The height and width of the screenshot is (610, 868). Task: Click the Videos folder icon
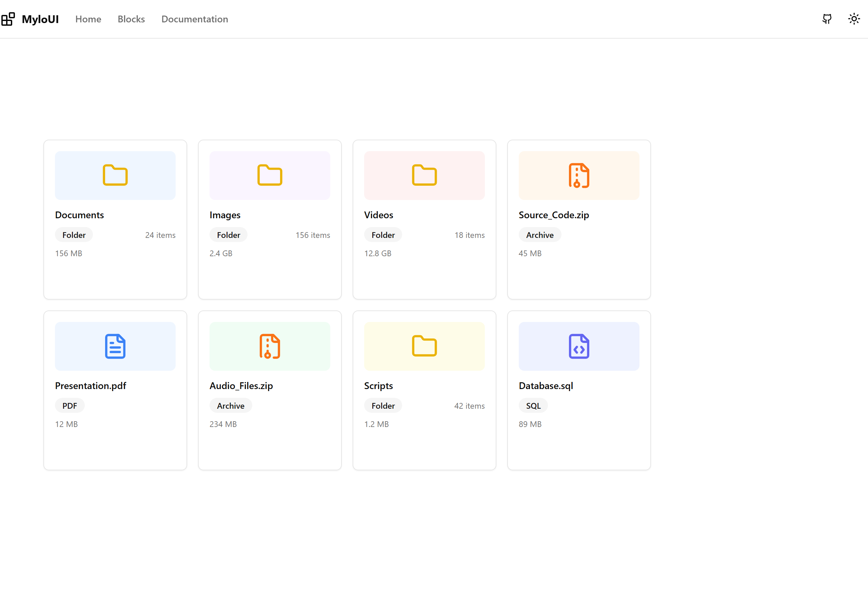pyautogui.click(x=425, y=175)
